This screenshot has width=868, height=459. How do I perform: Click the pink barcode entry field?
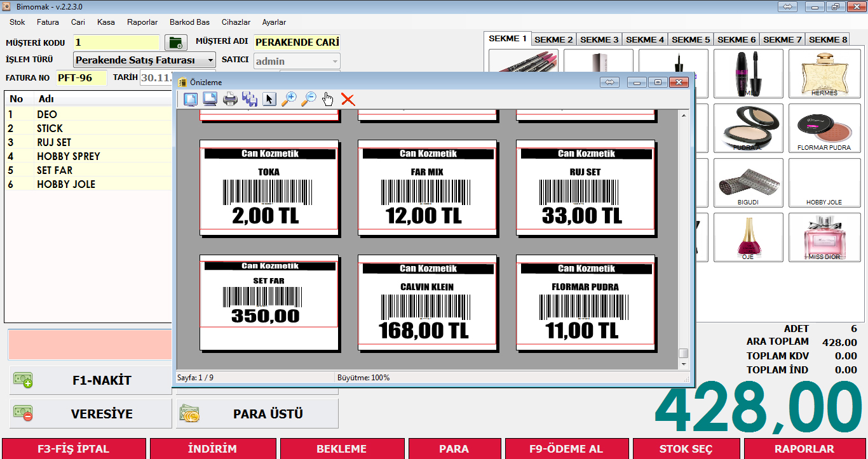[x=90, y=345]
